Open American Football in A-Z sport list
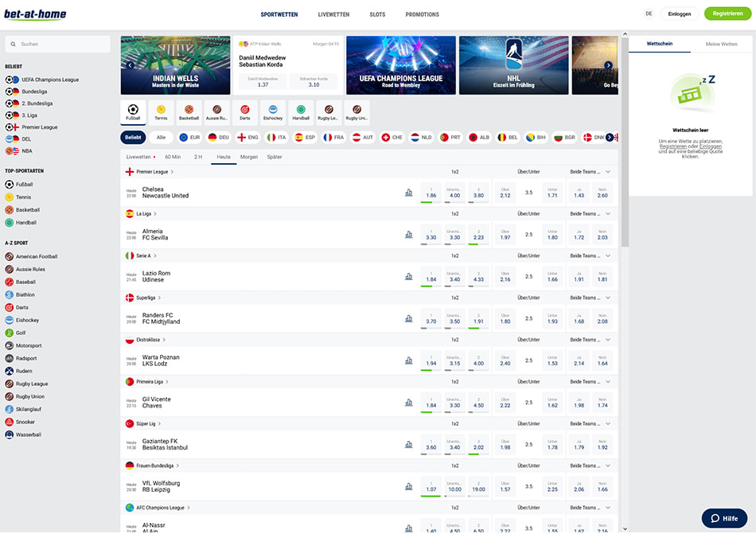756x534 pixels. pyautogui.click(x=31, y=256)
